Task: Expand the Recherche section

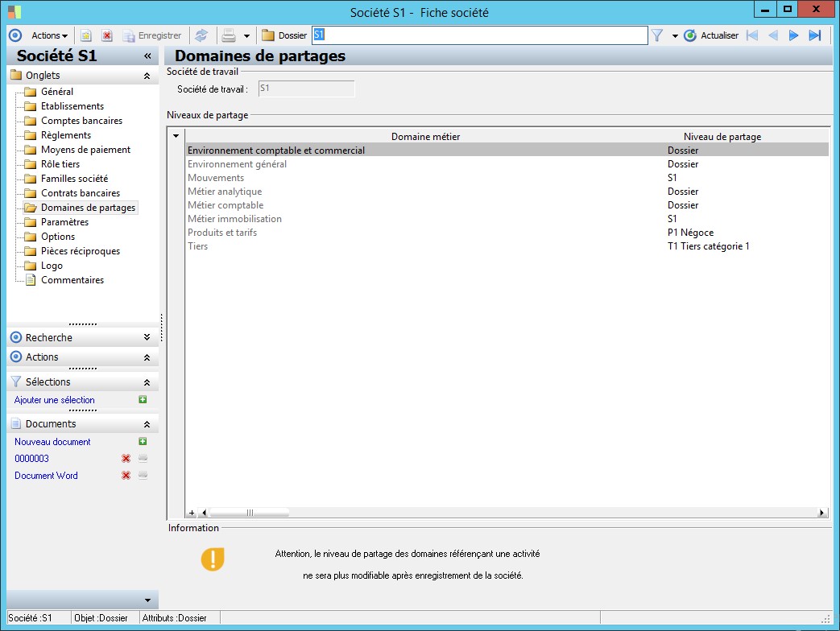Action: 147,337
